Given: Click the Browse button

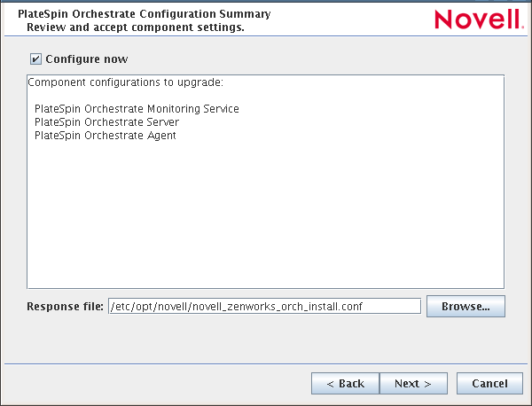Looking at the screenshot, I should tap(465, 307).
